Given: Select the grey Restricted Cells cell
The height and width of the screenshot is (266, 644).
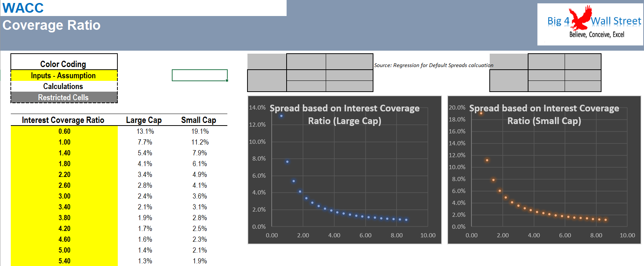Looking at the screenshot, I should tap(64, 97).
